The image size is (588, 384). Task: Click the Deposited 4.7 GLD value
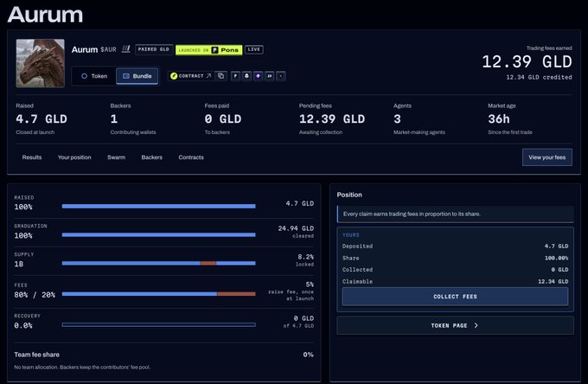pos(557,246)
